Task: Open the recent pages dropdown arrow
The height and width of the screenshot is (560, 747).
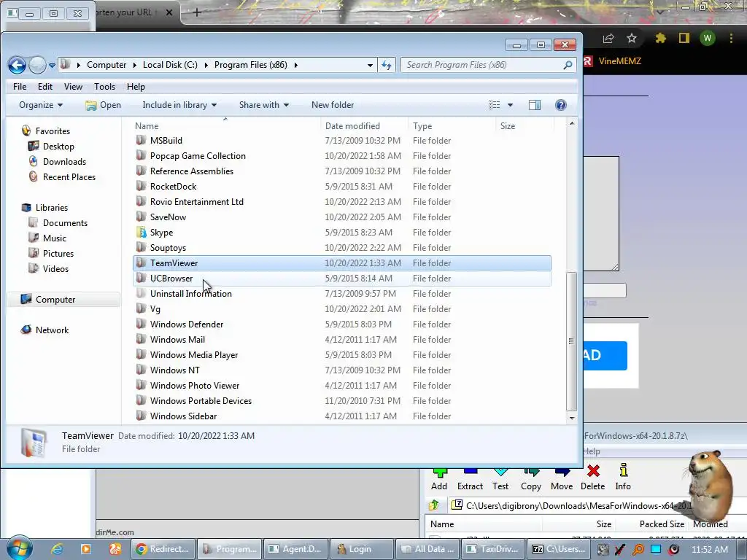Action: click(52, 65)
